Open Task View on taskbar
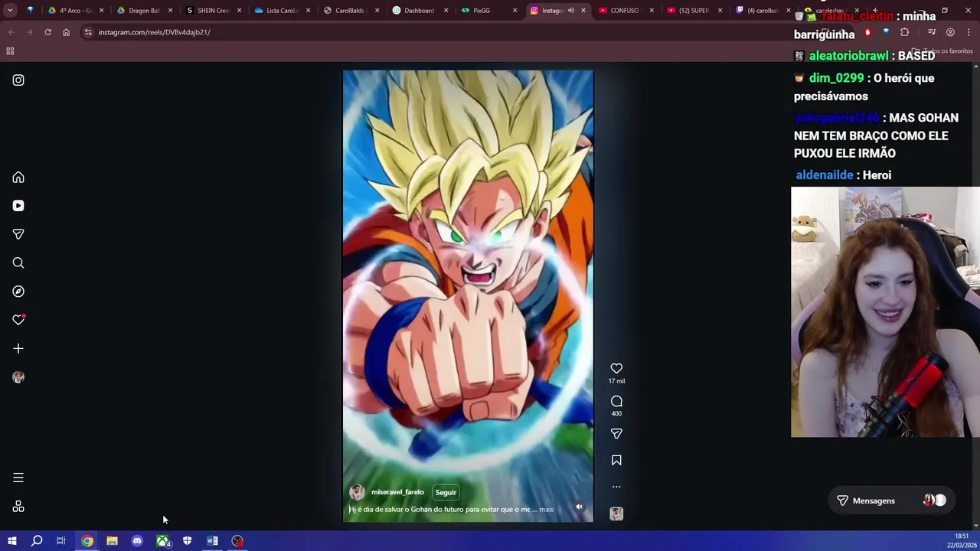 pos(61,541)
